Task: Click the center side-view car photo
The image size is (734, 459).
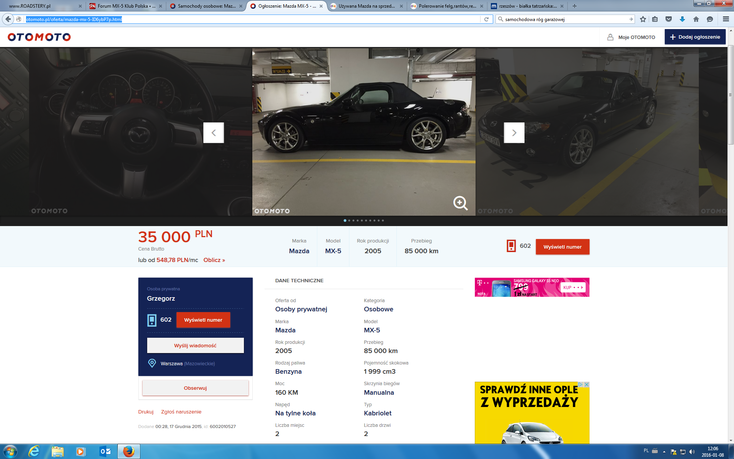Action: (x=364, y=132)
